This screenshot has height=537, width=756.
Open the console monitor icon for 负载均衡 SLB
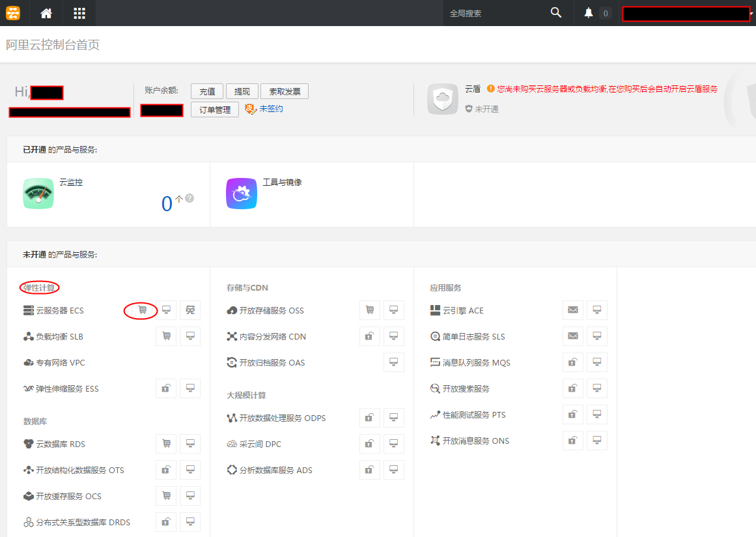tap(190, 336)
